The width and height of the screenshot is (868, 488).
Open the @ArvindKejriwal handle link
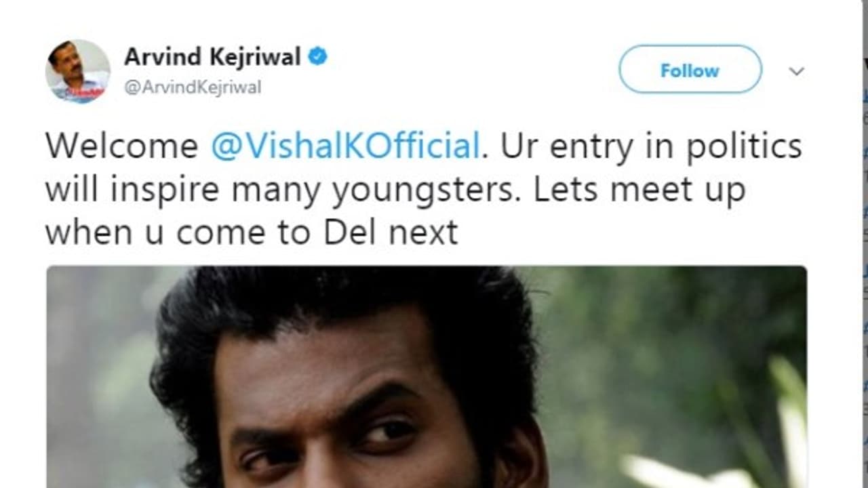(x=192, y=87)
